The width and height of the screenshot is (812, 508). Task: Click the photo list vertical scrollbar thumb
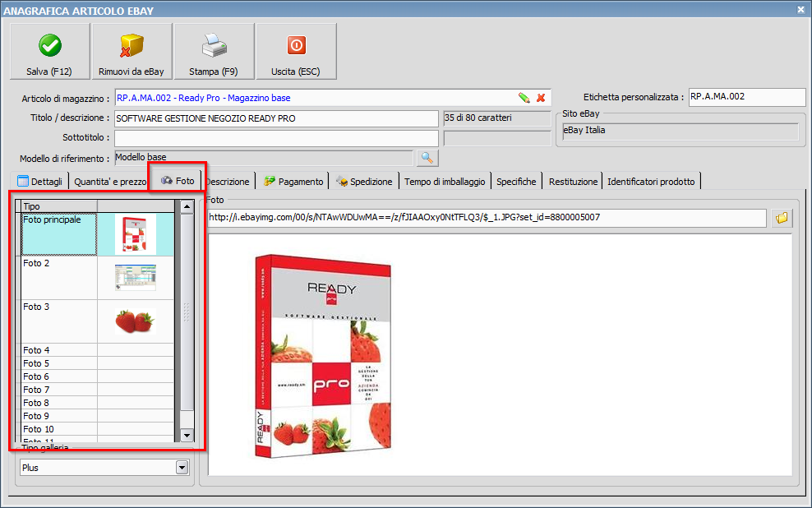pos(187,312)
